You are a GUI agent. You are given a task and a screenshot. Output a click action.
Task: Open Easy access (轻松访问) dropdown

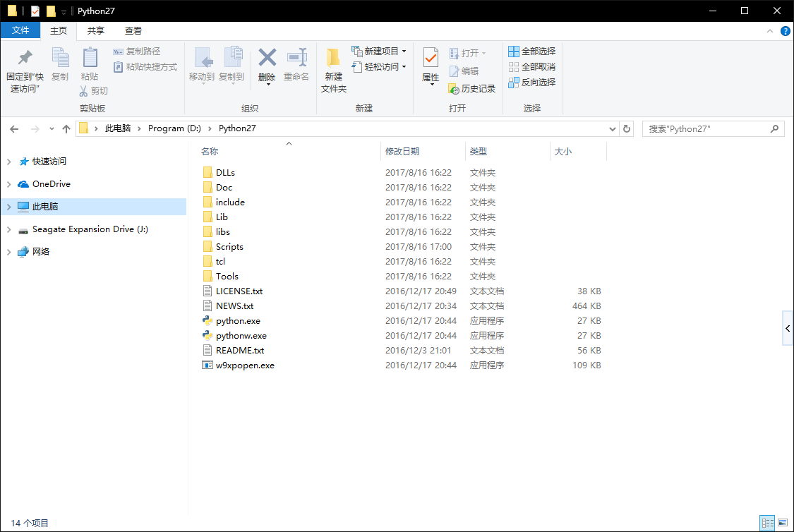click(379, 67)
